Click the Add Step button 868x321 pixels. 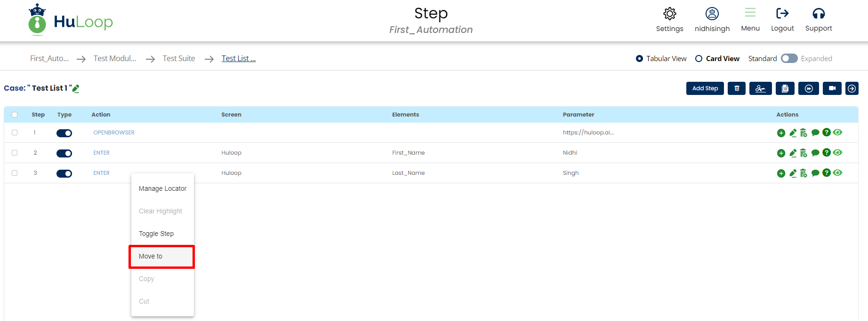point(705,88)
